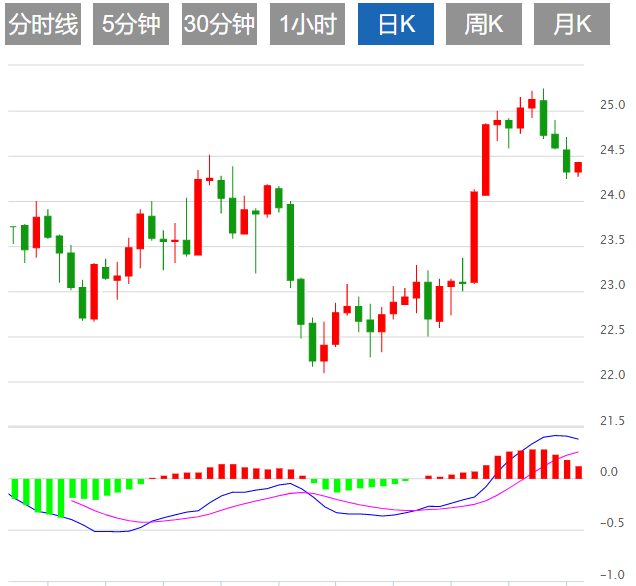Click the -0.5 MACD axis label

pos(610,523)
